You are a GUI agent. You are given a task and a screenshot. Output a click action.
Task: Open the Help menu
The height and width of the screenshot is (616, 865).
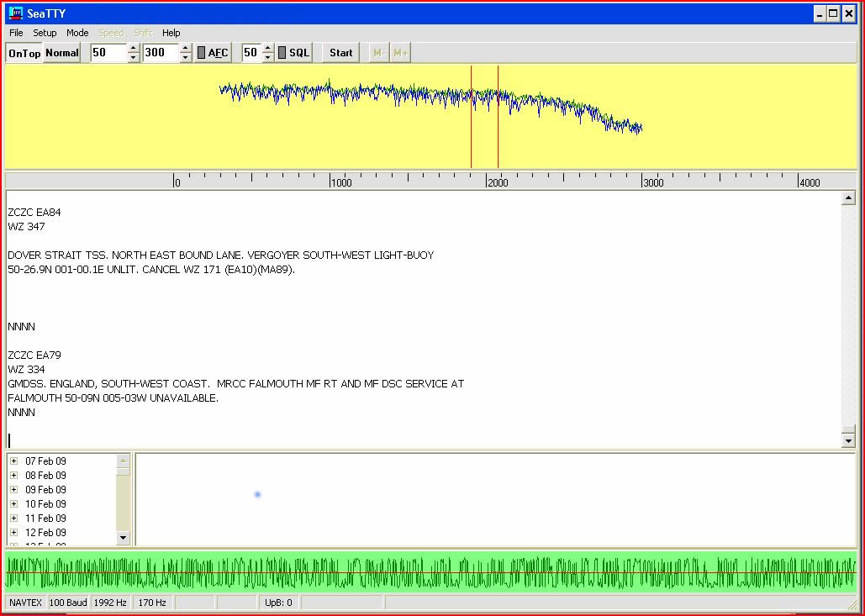(171, 33)
